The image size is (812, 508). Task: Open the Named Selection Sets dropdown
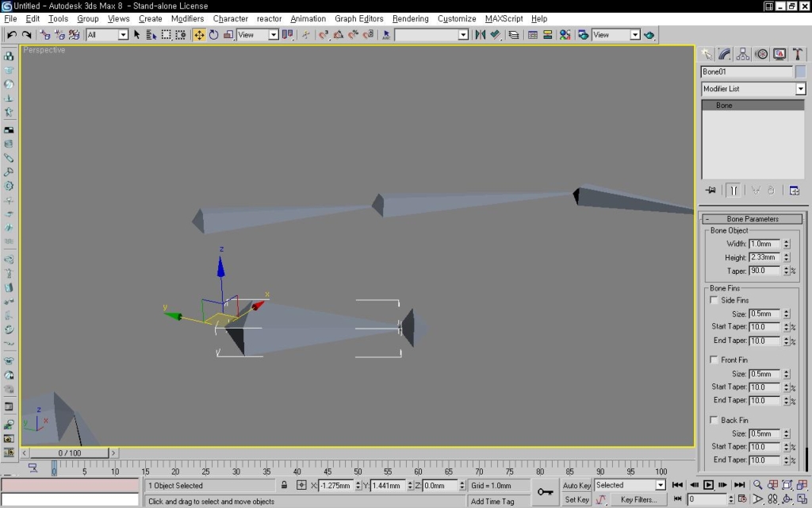click(x=463, y=35)
